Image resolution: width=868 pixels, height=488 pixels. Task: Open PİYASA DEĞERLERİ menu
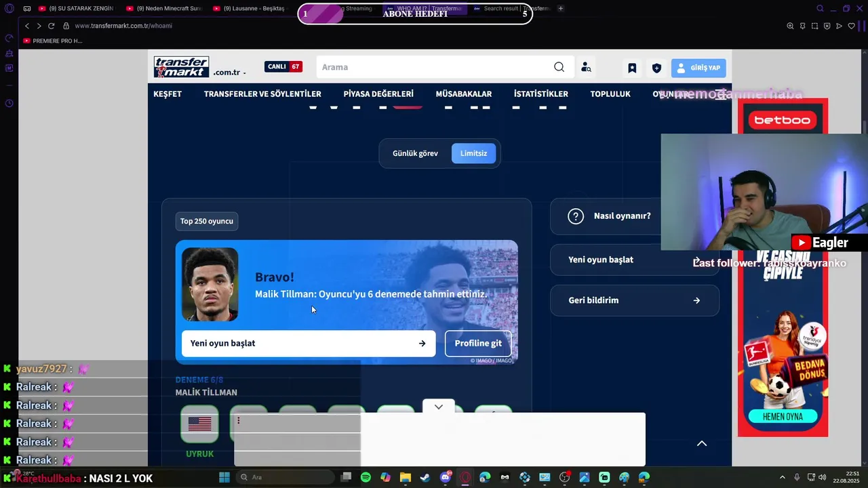tap(378, 94)
